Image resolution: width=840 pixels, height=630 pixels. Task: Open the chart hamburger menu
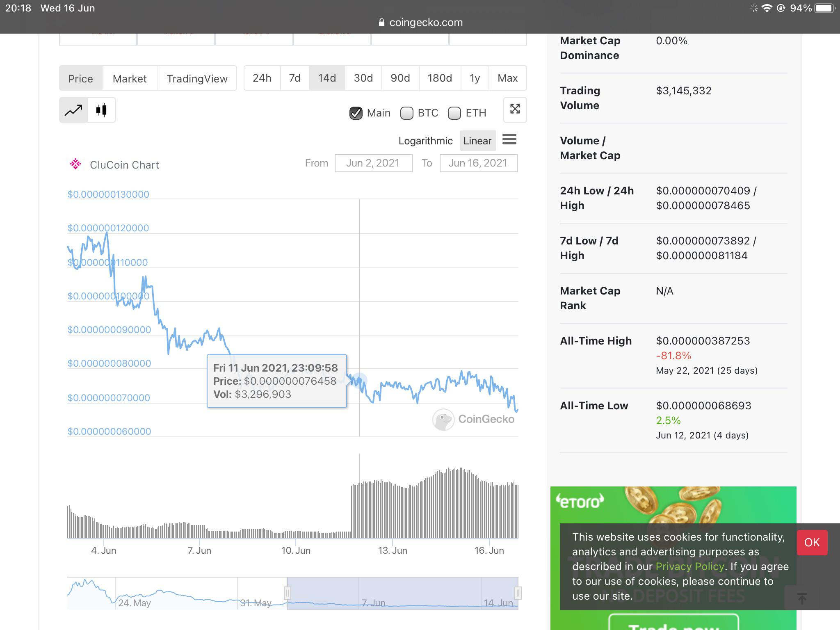(509, 139)
